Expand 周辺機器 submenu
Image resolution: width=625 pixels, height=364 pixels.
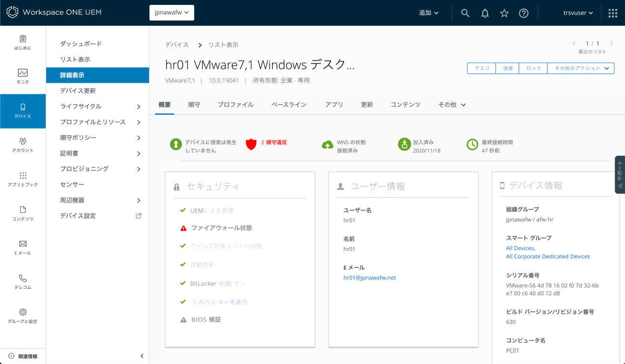coord(139,200)
